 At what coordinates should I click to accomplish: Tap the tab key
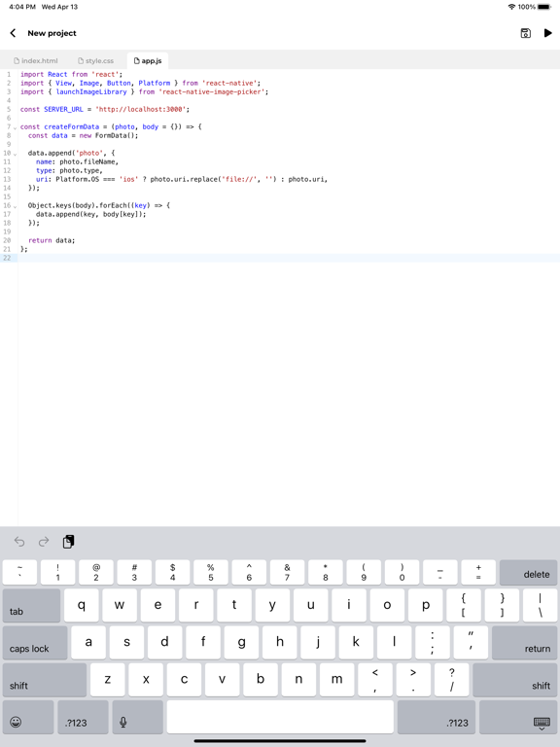[31, 606]
